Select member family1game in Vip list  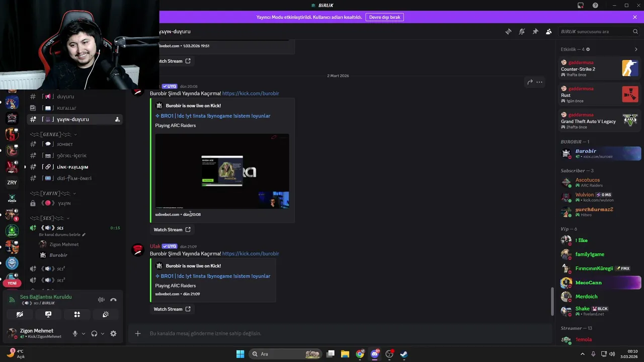[x=600, y=254]
